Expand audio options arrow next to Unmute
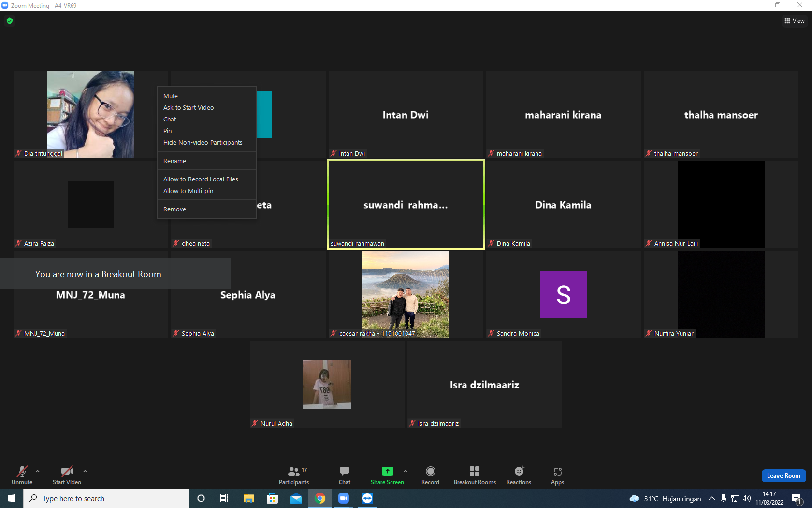 (x=38, y=471)
